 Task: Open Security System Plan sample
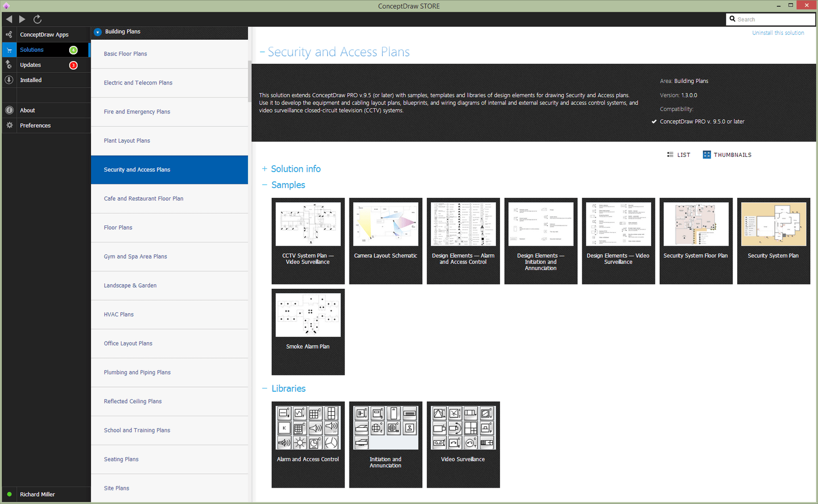773,241
